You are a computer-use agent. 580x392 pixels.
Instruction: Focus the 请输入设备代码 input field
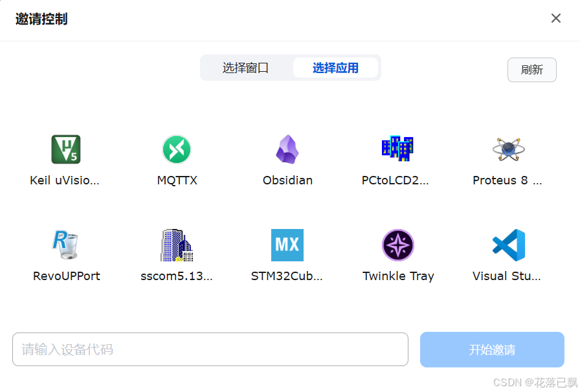coord(210,349)
